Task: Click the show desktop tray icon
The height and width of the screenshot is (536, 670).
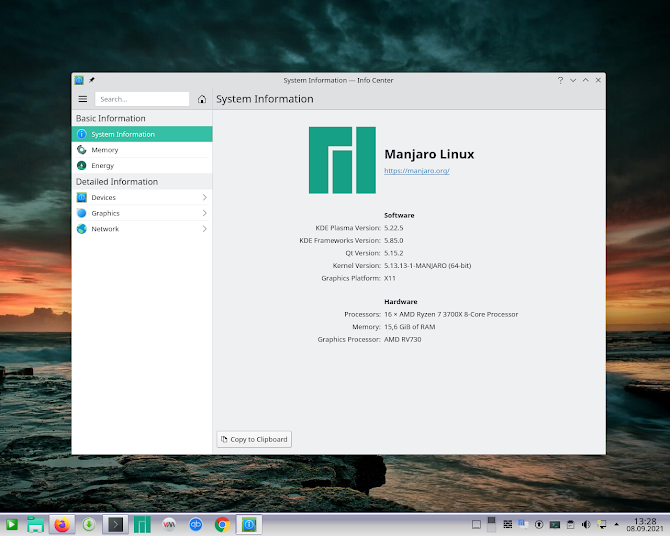Action: pos(476,524)
